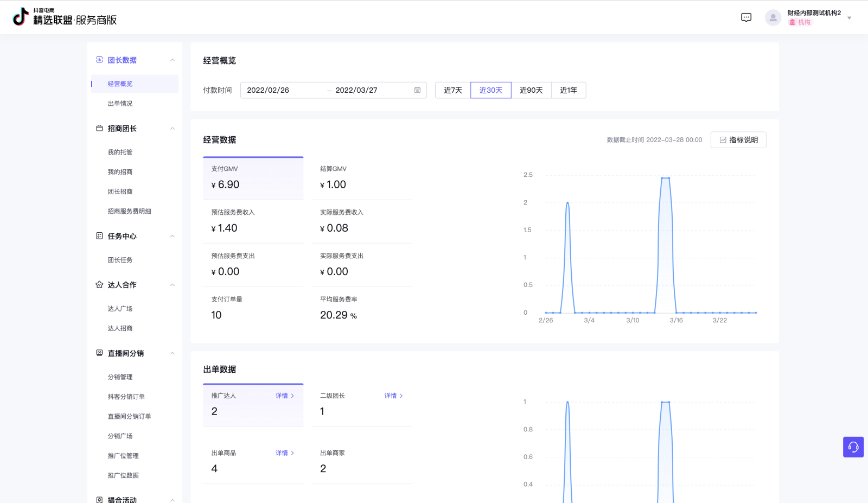This screenshot has height=503, width=868.
Task: Open the calendar icon in date range
Action: (x=417, y=90)
